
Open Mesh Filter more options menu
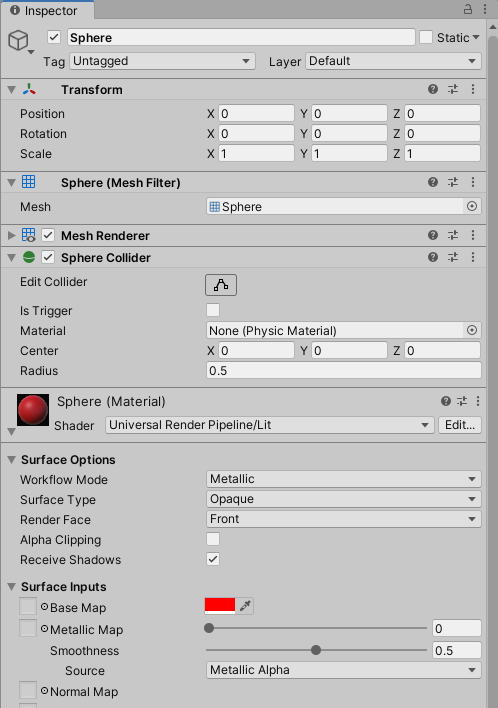coord(473,182)
